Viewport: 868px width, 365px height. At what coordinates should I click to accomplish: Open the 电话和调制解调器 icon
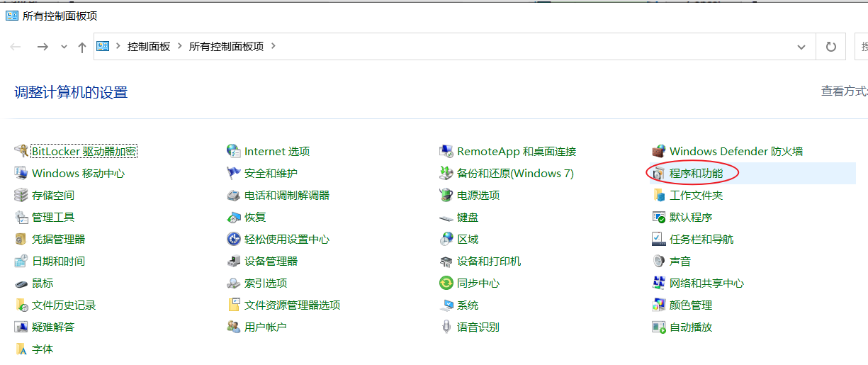[x=233, y=195]
